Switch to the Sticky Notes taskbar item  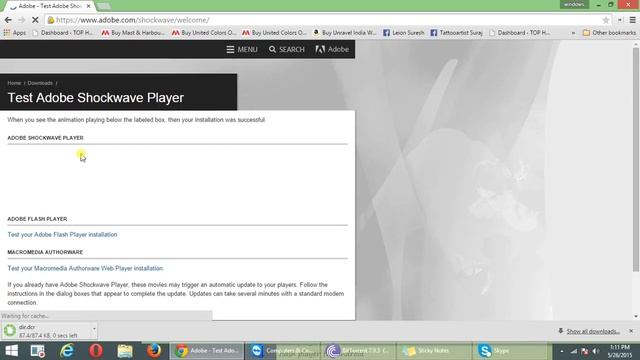pos(433,351)
